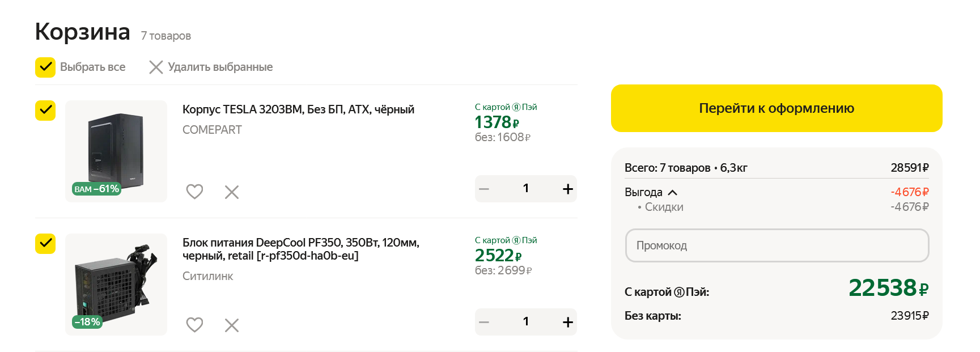This screenshot has width=980, height=352.
Task: Increase DeepCool PF350 quantity with plus
Action: pos(567,322)
